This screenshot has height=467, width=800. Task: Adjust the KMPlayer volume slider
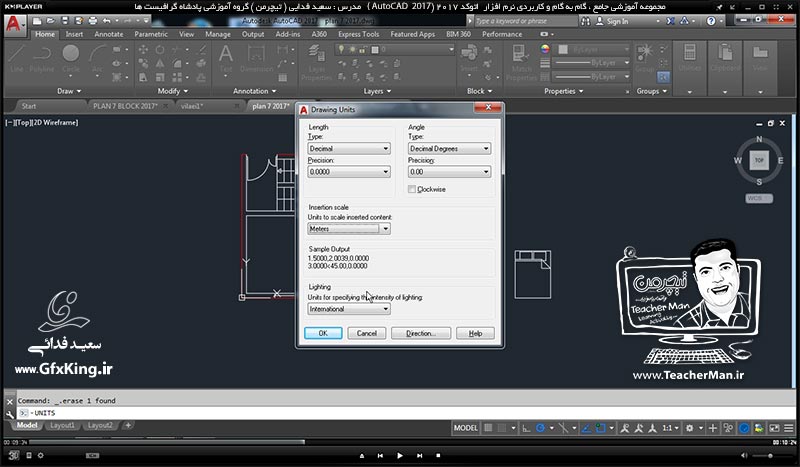coord(770,456)
